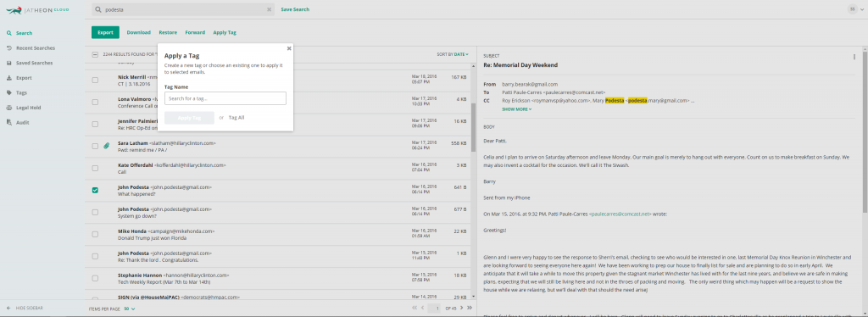Click Download in the toolbar
Viewport: 868px width, 317px height.
click(138, 33)
